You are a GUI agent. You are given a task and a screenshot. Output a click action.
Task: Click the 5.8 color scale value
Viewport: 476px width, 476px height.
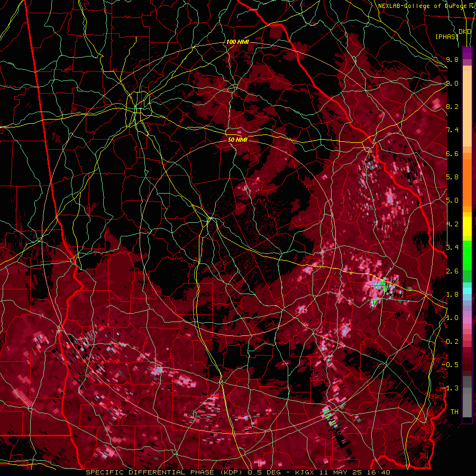(x=452, y=177)
